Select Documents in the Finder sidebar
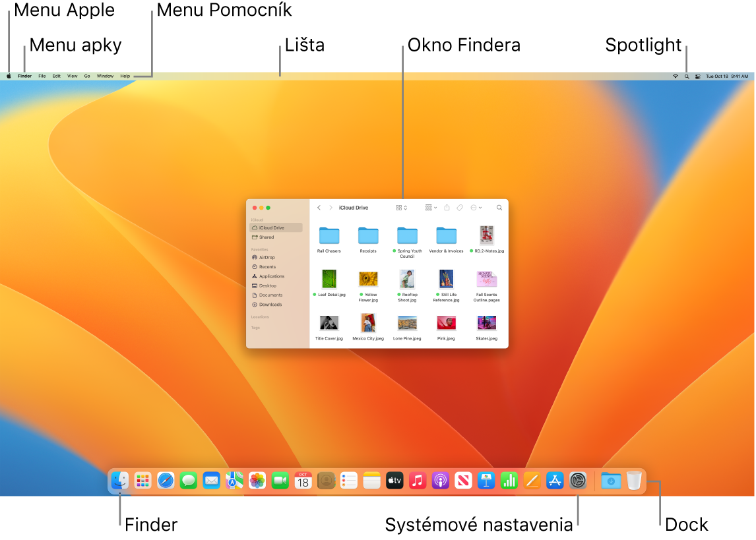The height and width of the screenshot is (540, 756). click(x=268, y=295)
